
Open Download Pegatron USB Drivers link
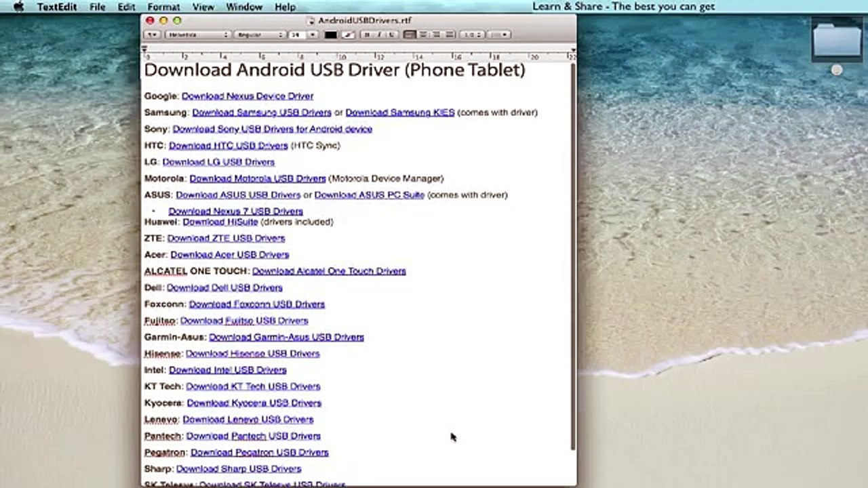[x=259, y=452]
